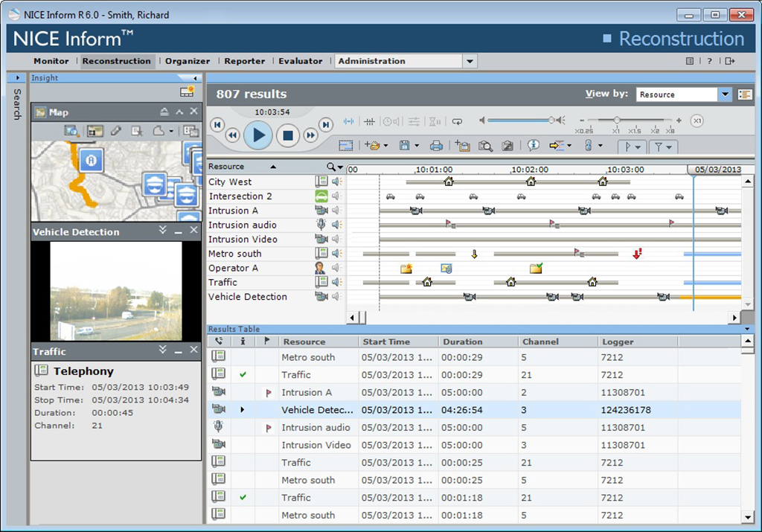Open the Administration dropdown list
Screen dimensions: 762x532
(x=470, y=61)
